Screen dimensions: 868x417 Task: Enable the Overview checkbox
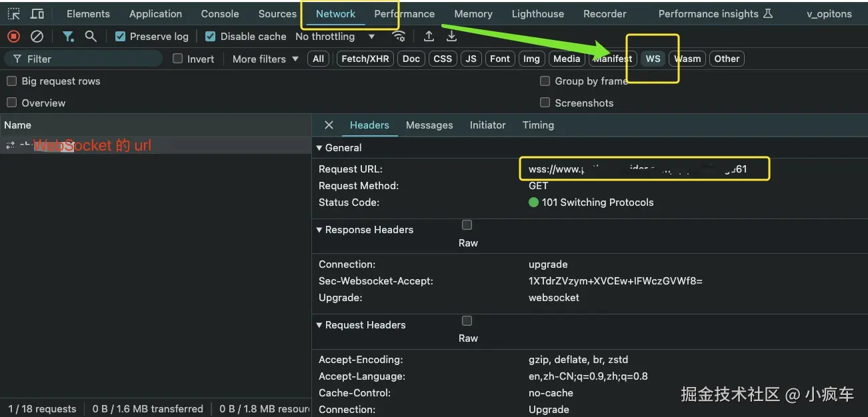click(11, 103)
